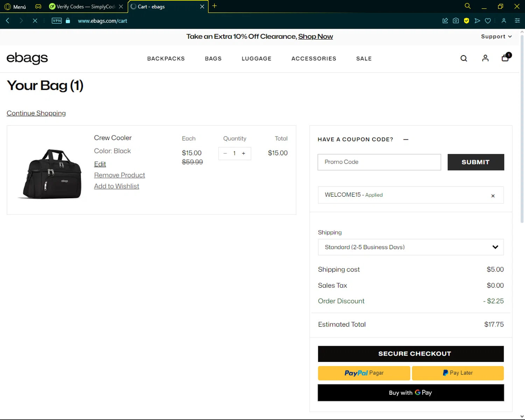Open a new browser tab
Viewport: 525px width, 420px height.
(x=215, y=6)
